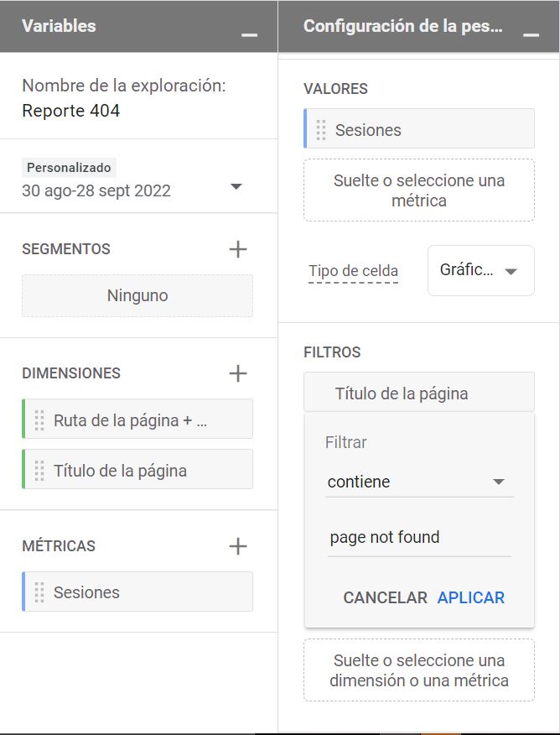Grab drag handle of Título de la página dimension
This screenshot has width=560, height=735.
(x=39, y=471)
